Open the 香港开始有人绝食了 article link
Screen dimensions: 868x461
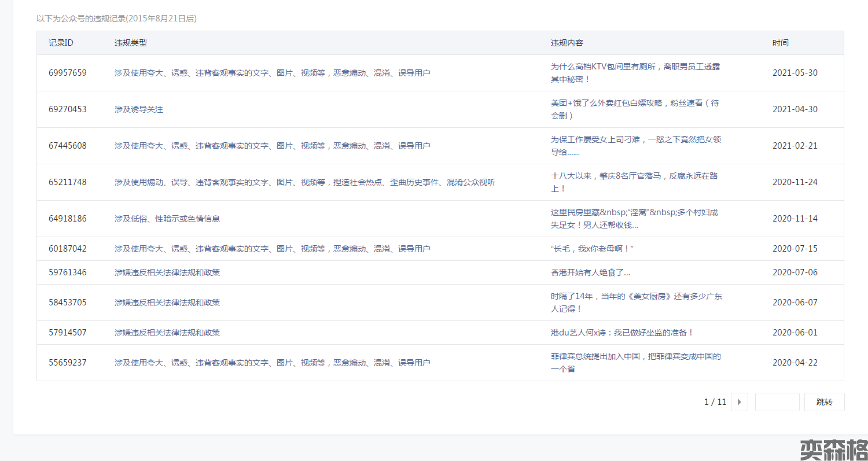tap(590, 272)
